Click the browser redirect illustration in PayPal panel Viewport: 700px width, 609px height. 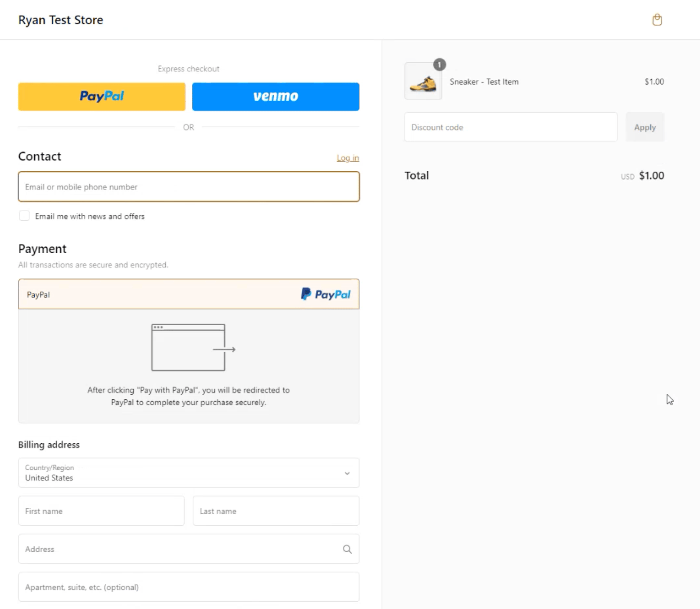189,348
